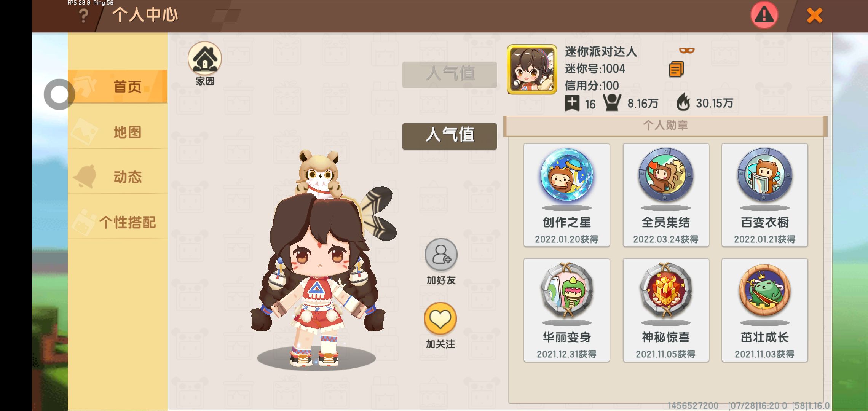Click the greyed 人气值 button

click(450, 75)
